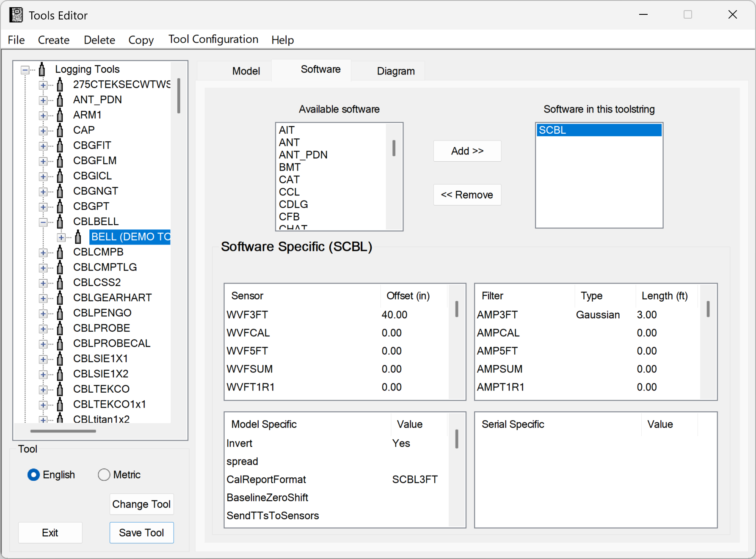Switch to the Diagram tab
Viewport: 756px width, 559px height.
pos(395,71)
